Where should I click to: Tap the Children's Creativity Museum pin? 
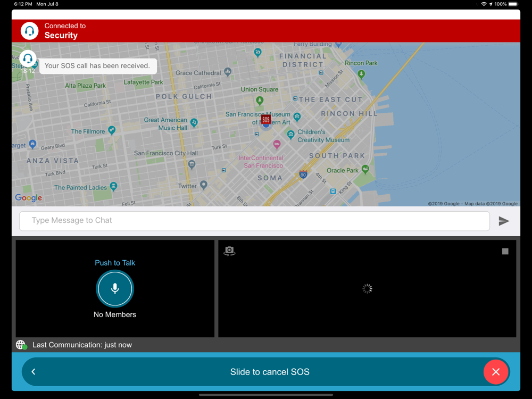pyautogui.click(x=291, y=135)
